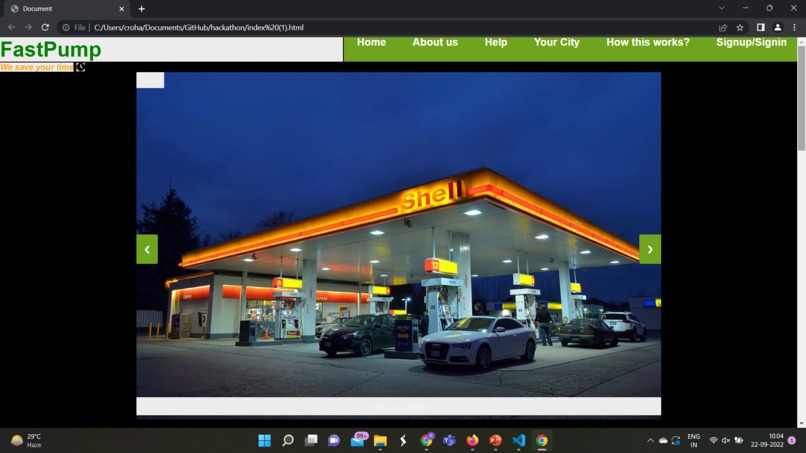Open the clock showing 10:04 22-09-2022
This screenshot has height=453, width=806.
click(766, 441)
